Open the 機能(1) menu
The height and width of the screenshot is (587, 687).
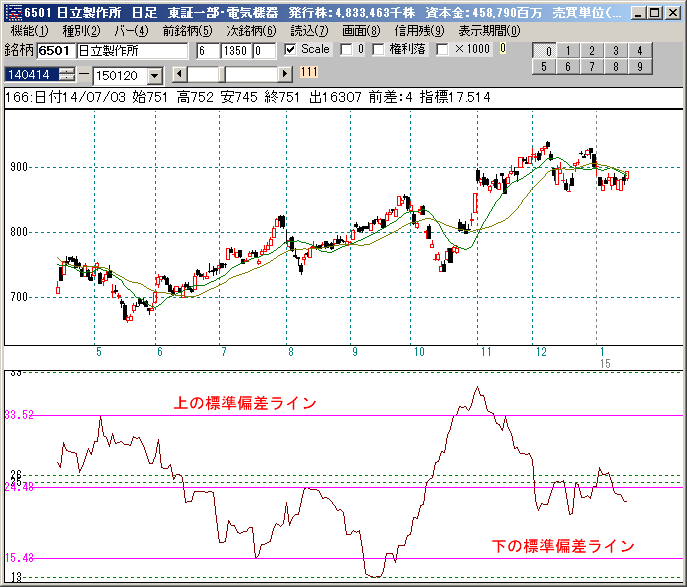[x=29, y=31]
